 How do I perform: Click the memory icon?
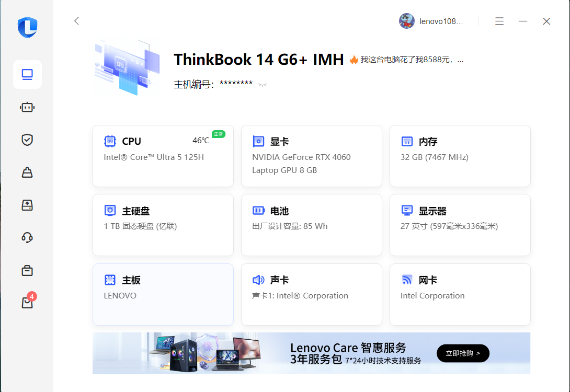pyautogui.click(x=407, y=141)
